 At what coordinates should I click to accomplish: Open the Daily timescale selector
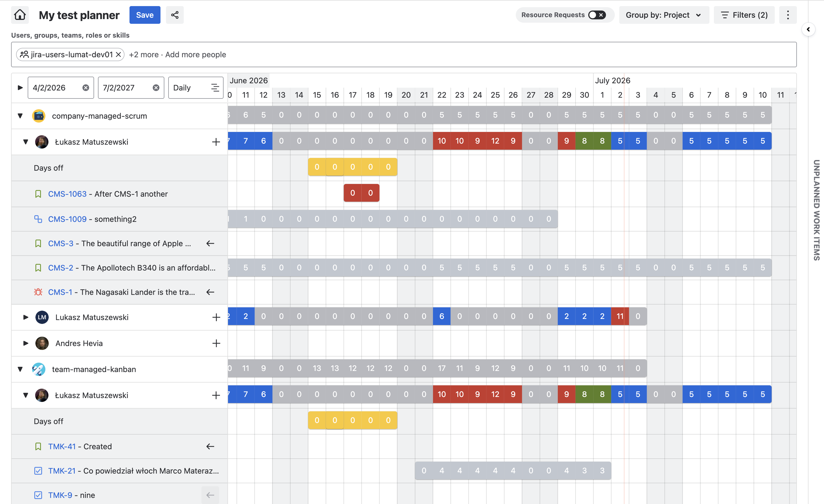196,88
